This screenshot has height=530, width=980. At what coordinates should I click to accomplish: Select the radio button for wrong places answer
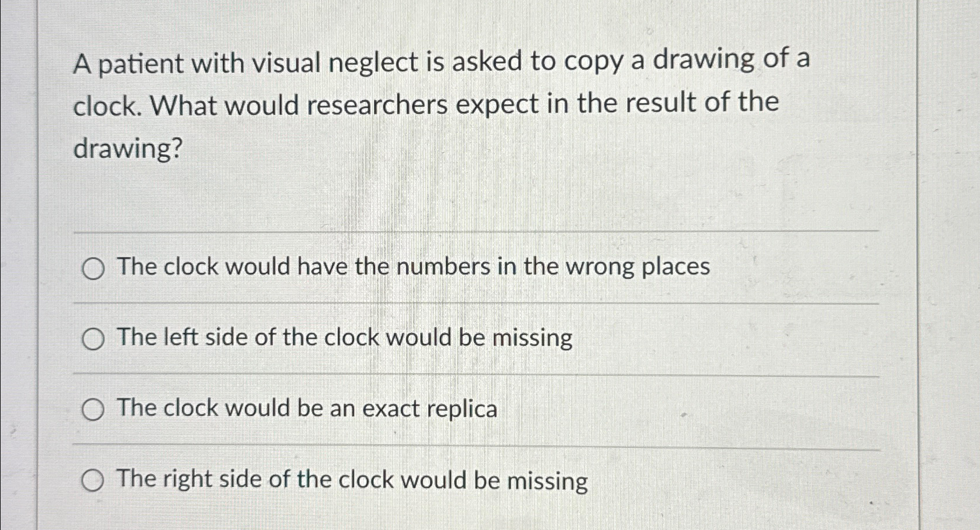[93, 268]
